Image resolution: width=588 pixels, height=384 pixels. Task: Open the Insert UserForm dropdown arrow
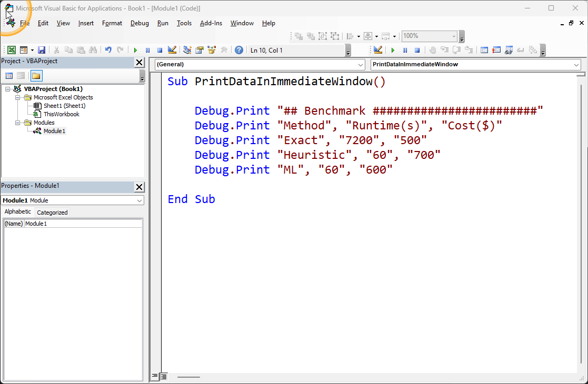(x=32, y=50)
